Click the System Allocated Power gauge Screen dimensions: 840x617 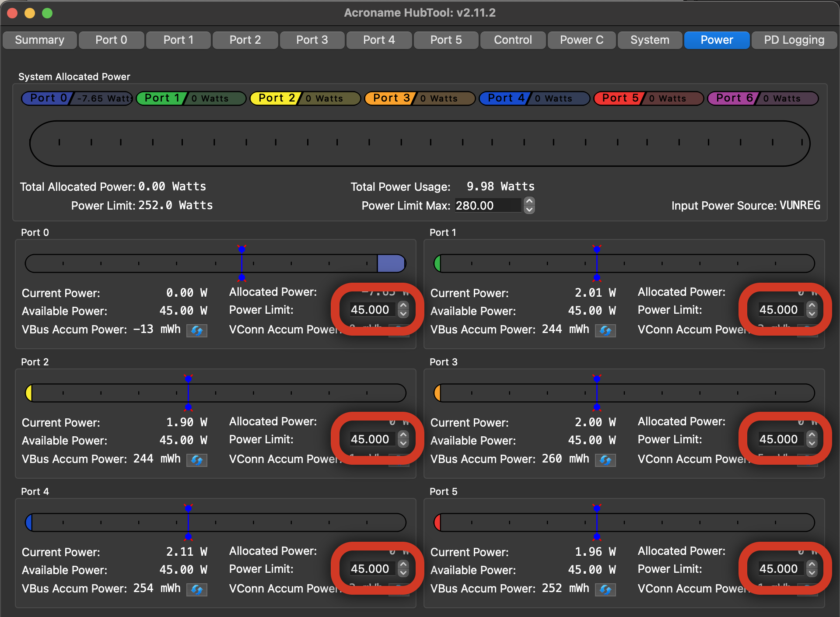click(x=420, y=144)
